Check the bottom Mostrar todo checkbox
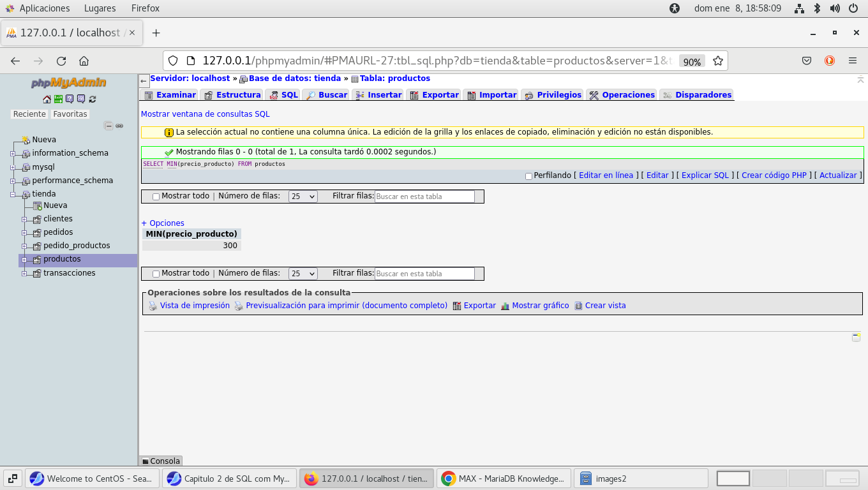This screenshot has height=490, width=868. (x=156, y=274)
